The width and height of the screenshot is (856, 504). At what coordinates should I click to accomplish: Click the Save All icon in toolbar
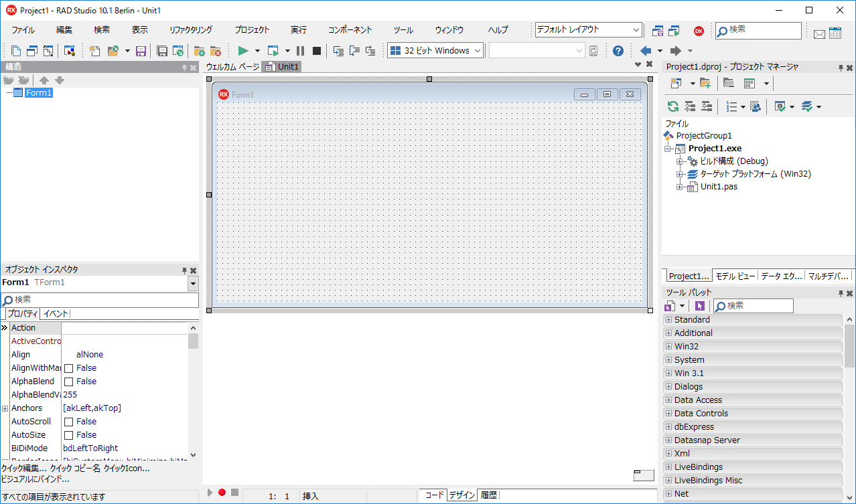[x=162, y=51]
